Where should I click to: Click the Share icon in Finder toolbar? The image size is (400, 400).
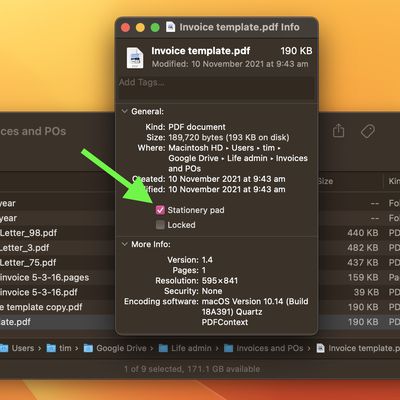(338, 130)
